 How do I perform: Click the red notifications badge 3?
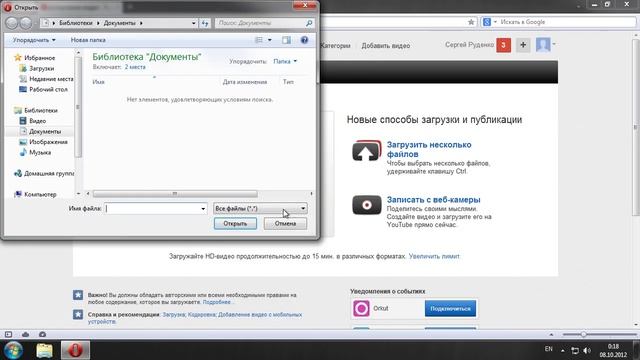(503, 45)
